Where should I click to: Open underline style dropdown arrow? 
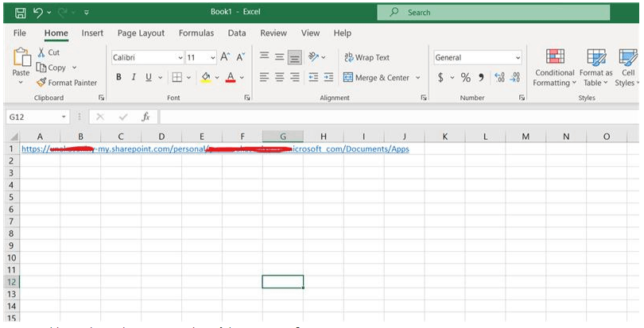[160, 77]
